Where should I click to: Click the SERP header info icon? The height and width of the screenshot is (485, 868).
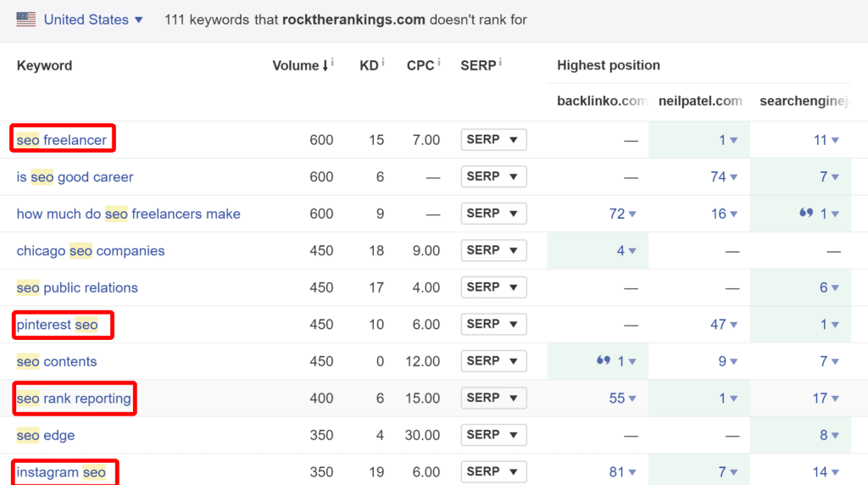(x=500, y=62)
